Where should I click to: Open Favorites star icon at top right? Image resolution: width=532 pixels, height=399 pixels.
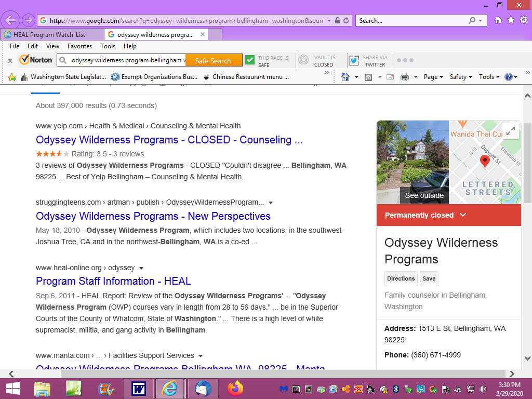511,20
